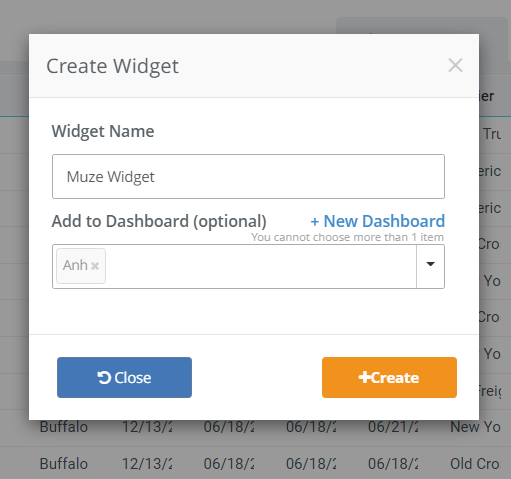Click the undo arrow icon on Close button

(x=104, y=378)
